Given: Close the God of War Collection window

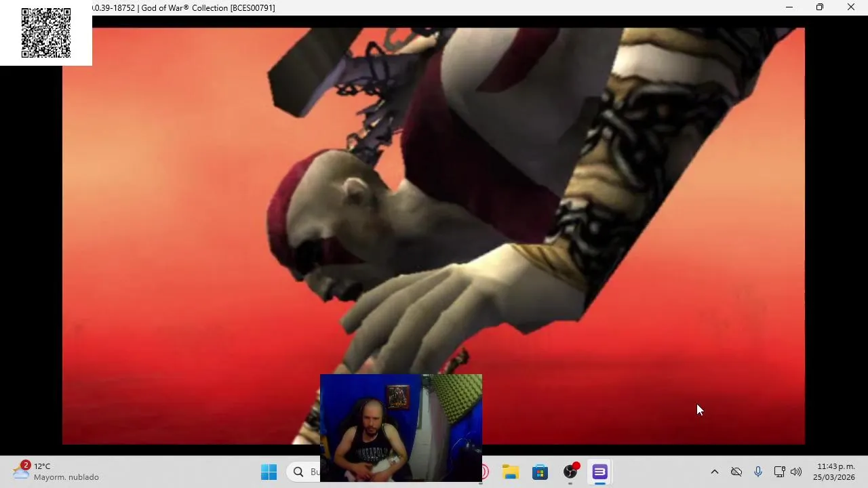Looking at the screenshot, I should click(851, 7).
